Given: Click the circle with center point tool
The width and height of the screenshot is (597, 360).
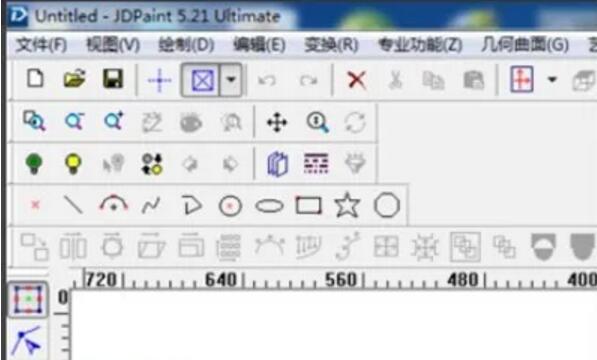Looking at the screenshot, I should click(x=230, y=206).
